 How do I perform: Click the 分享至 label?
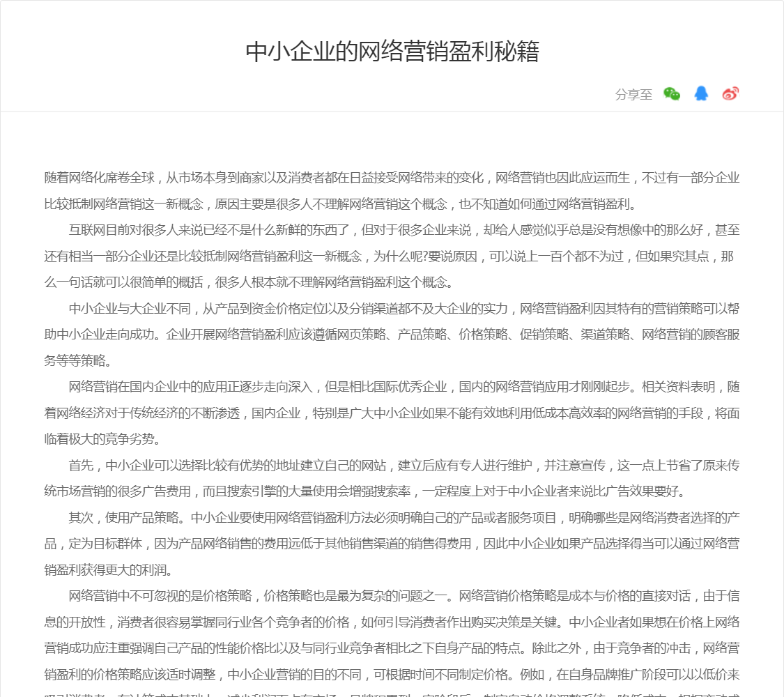click(x=633, y=95)
